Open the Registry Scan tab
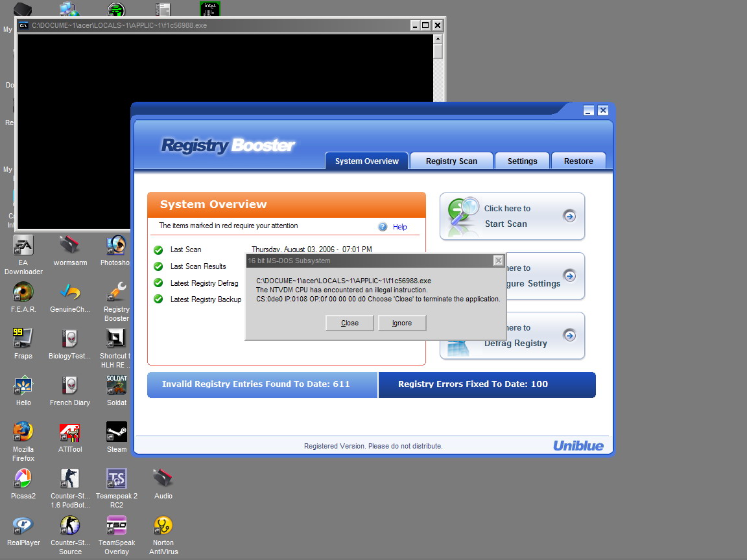Viewport: 747px width, 560px height. click(451, 161)
